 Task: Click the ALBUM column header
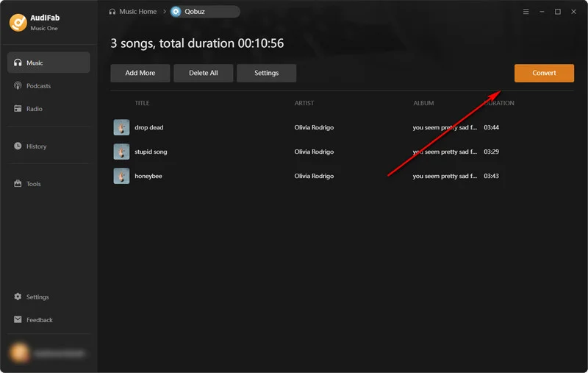tap(423, 103)
